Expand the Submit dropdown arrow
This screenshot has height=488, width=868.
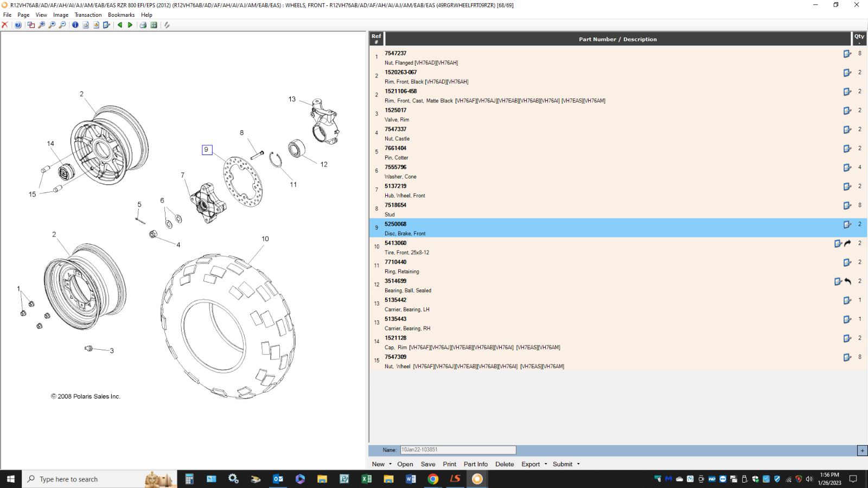click(578, 464)
